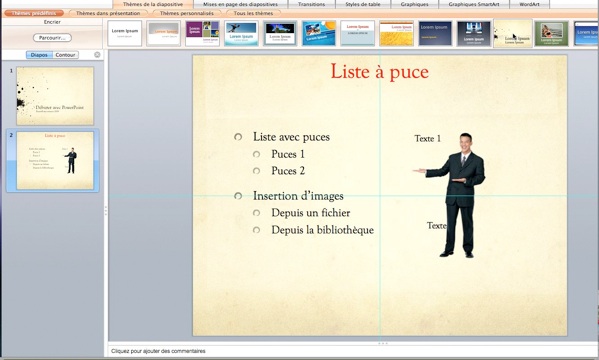
Task: Show Tous les thèmes
Action: tap(253, 13)
